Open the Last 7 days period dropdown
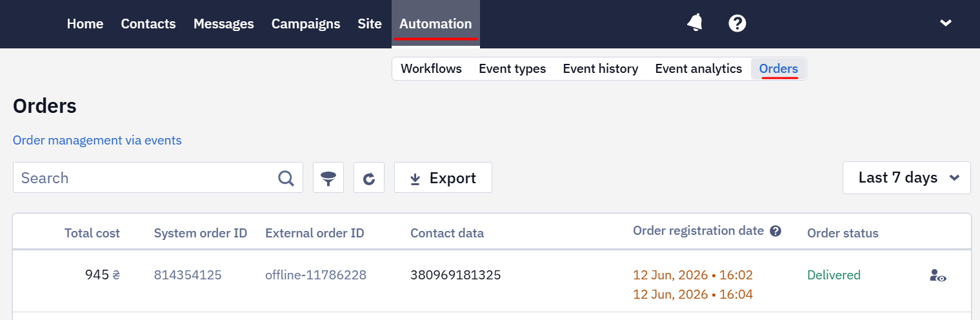This screenshot has height=320, width=980. pyautogui.click(x=906, y=177)
